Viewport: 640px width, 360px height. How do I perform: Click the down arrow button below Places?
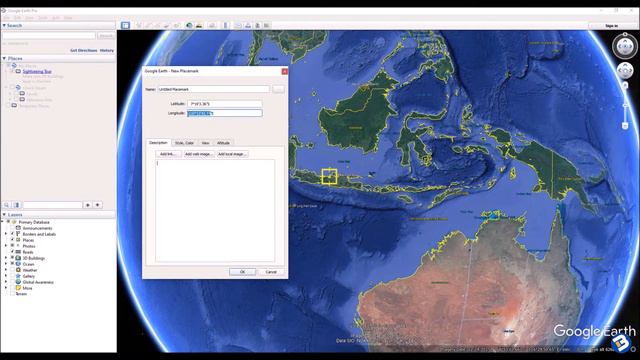point(98,205)
